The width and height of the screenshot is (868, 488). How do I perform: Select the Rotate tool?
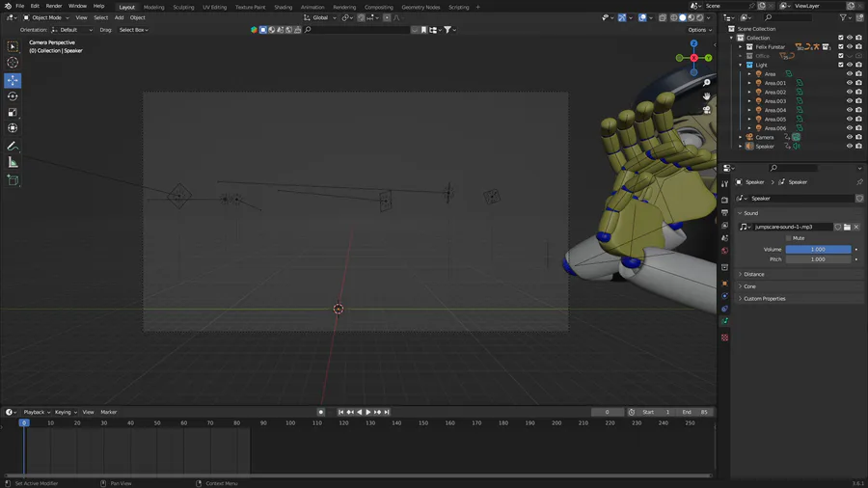point(13,96)
